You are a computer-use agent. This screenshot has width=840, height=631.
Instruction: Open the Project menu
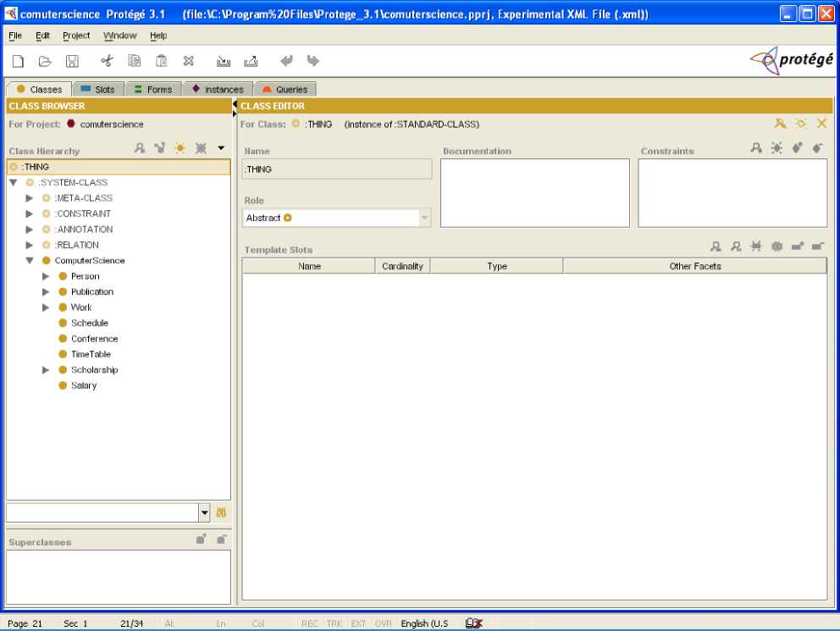[76, 36]
